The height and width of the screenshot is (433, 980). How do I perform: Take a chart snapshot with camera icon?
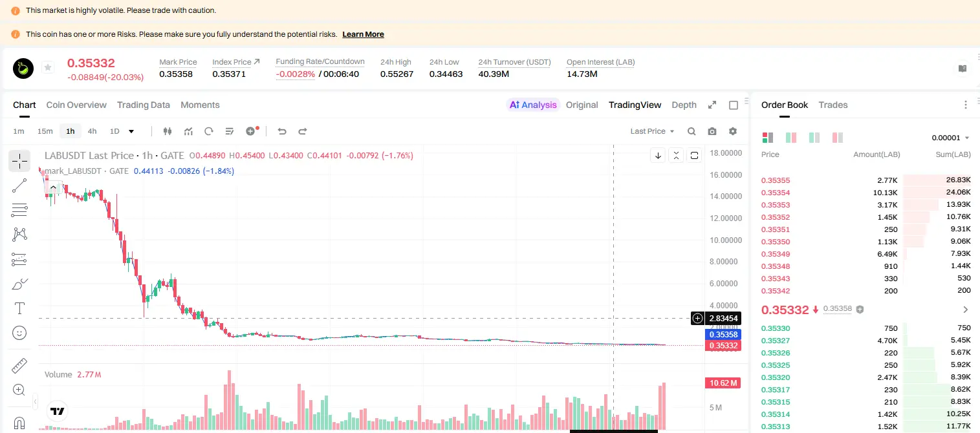click(712, 131)
